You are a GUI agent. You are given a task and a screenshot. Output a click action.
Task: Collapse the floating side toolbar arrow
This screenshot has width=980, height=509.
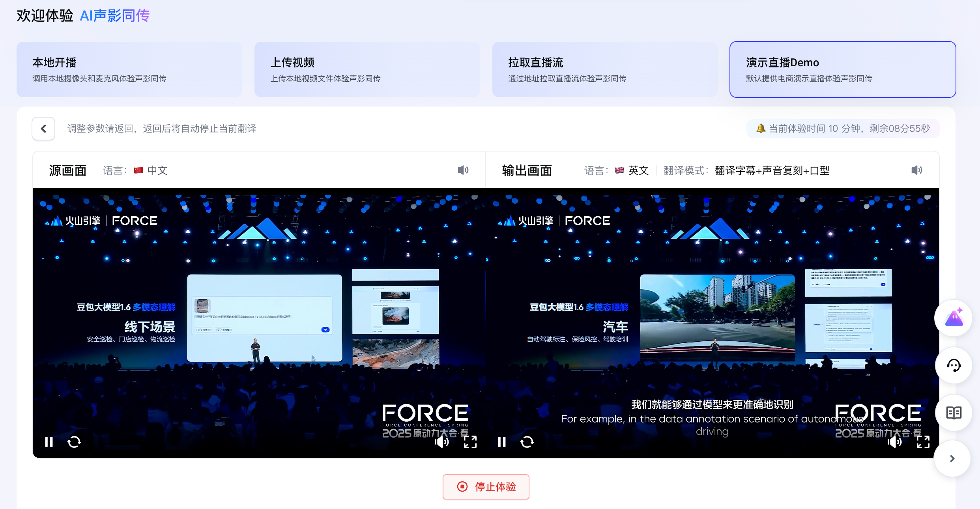952,458
